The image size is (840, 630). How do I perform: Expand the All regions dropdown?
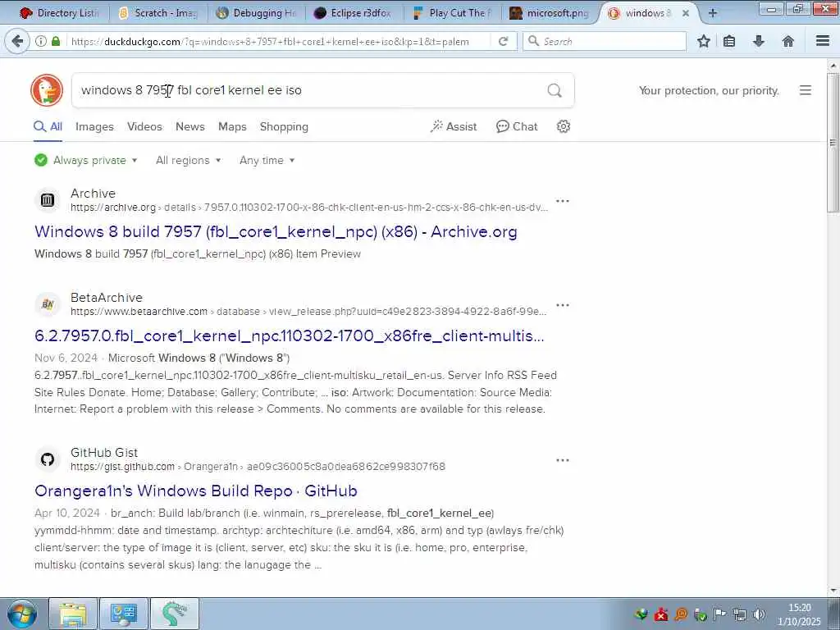tap(188, 160)
